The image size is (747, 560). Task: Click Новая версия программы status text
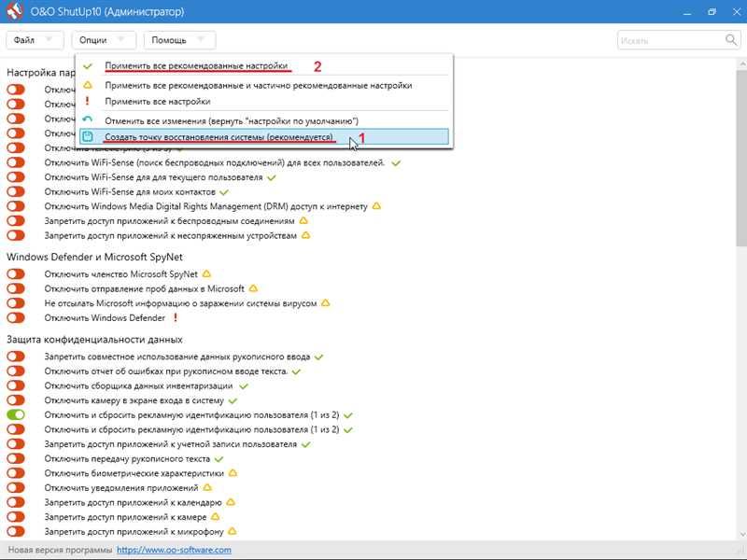(x=61, y=550)
